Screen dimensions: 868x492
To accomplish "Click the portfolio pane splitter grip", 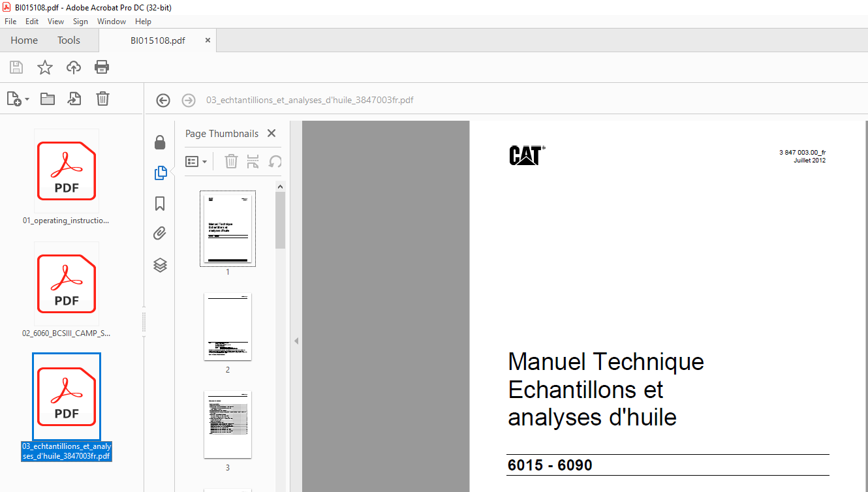I will coord(144,322).
